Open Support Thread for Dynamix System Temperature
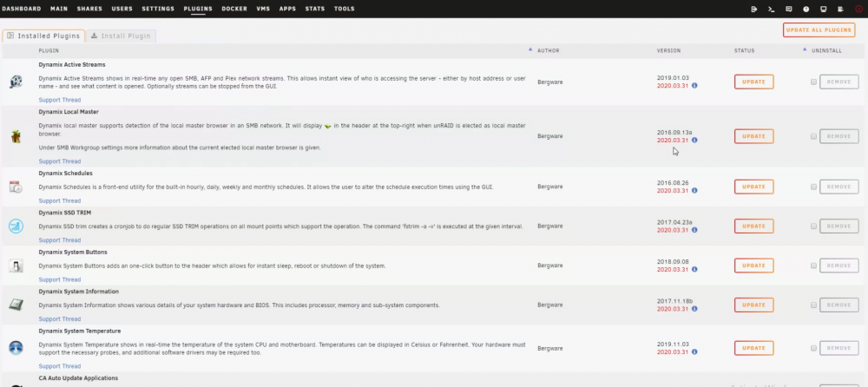The image size is (868, 387). tap(60, 366)
